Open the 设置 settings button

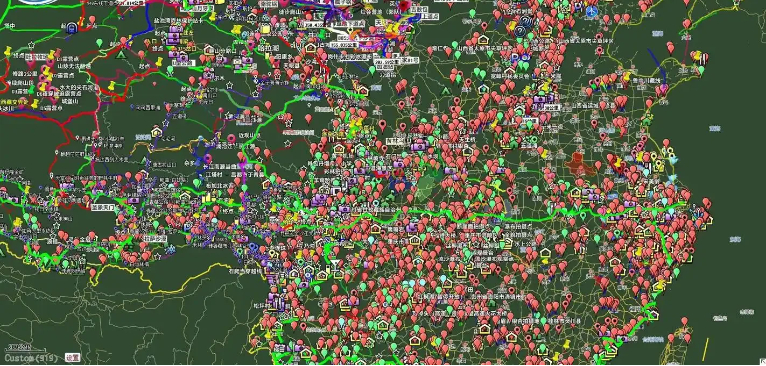click(72, 358)
